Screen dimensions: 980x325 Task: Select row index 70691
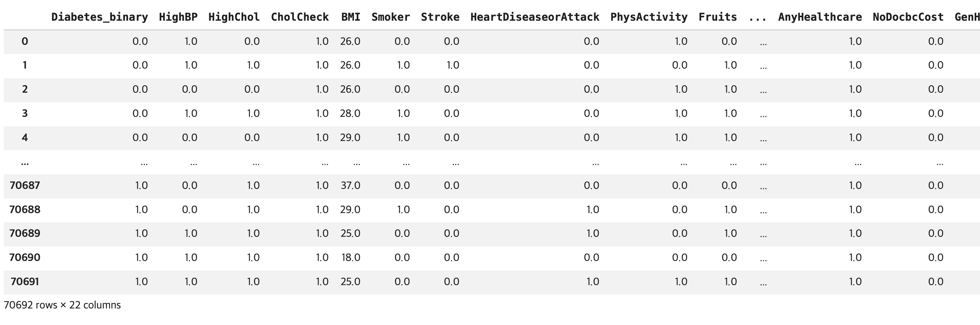[x=25, y=282]
